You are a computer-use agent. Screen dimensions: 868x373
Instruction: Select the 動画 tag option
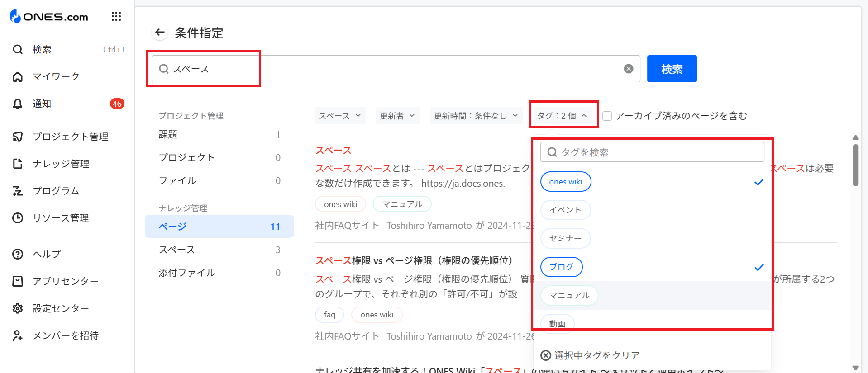pyautogui.click(x=558, y=324)
